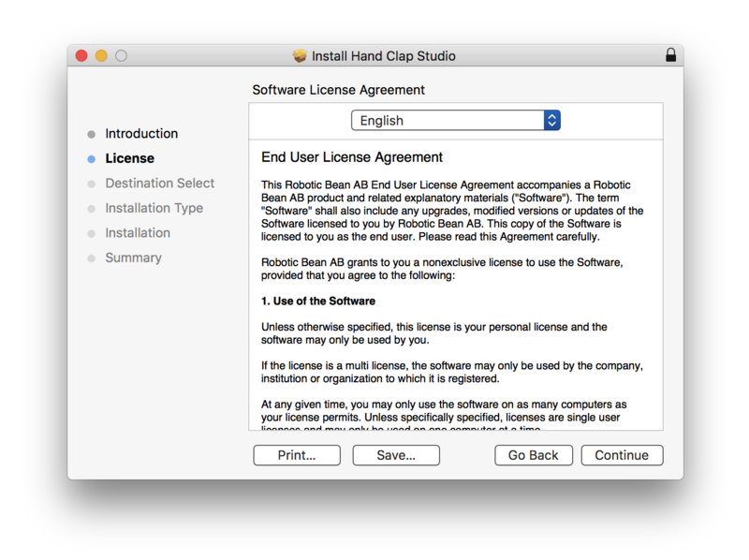Click the paragraph starting 'At any given time'
The height and width of the screenshot is (560, 749).
click(x=444, y=415)
